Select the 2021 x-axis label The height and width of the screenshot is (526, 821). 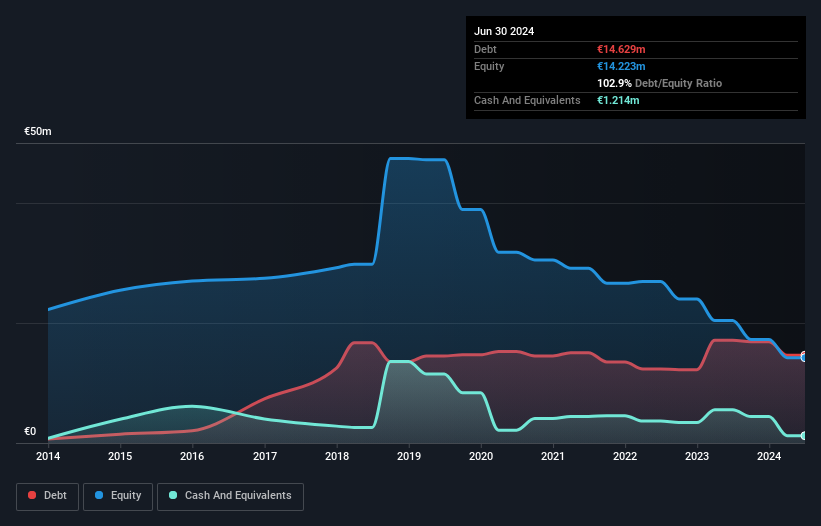click(553, 456)
